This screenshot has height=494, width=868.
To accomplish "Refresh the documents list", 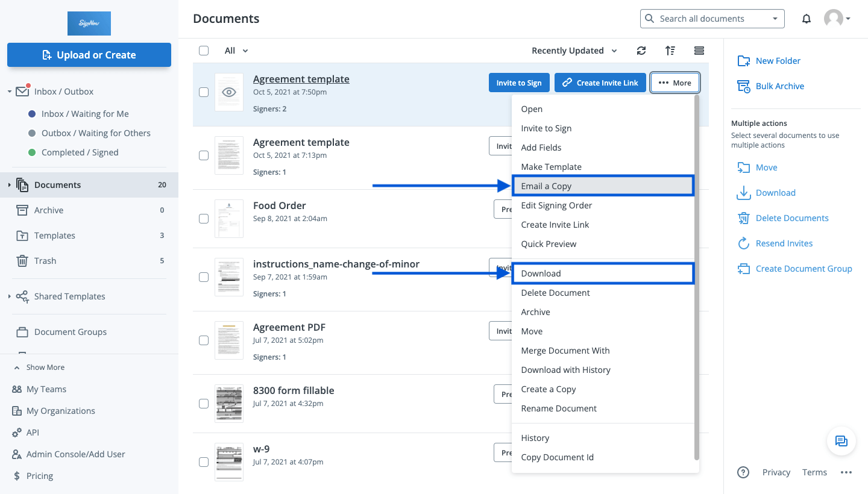I will coord(641,51).
